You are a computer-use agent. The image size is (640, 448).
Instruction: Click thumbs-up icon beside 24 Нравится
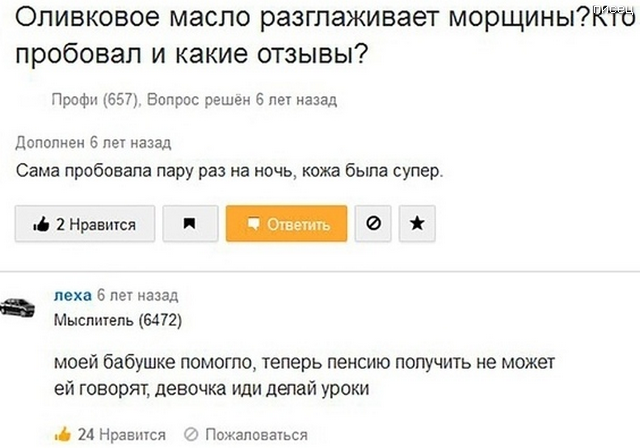(x=62, y=434)
